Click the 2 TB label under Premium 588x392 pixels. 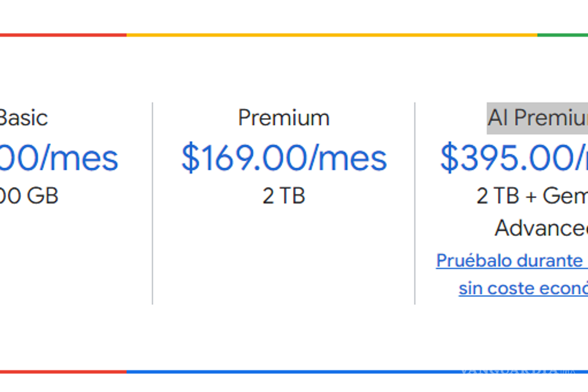(284, 196)
